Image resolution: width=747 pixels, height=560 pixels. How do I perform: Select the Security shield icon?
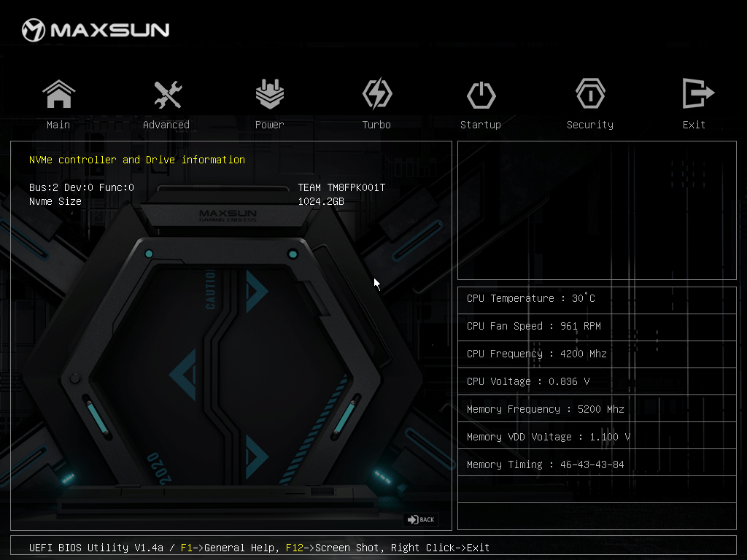pyautogui.click(x=589, y=95)
